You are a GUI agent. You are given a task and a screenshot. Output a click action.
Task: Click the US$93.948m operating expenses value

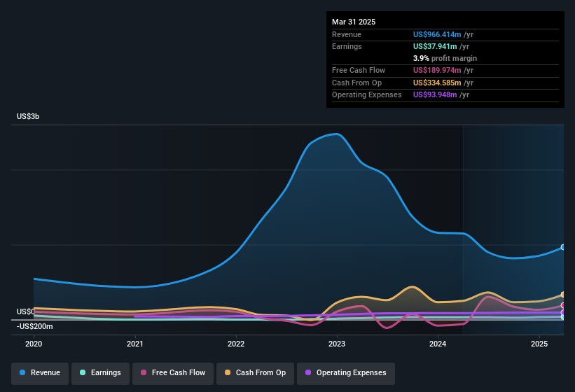pyautogui.click(x=435, y=95)
